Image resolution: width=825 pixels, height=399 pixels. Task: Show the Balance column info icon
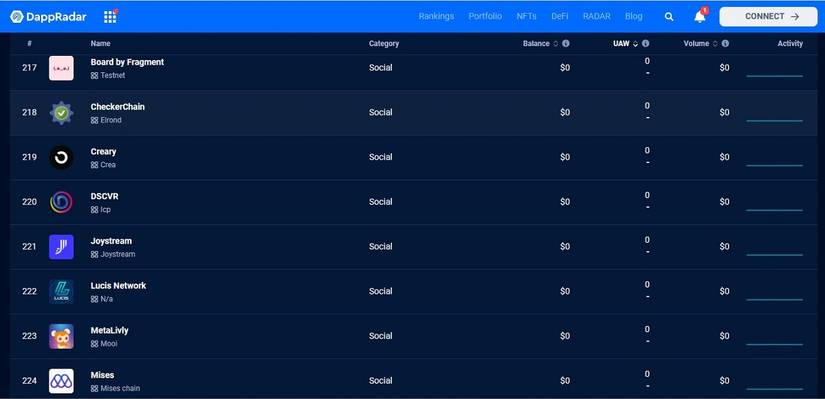point(566,44)
